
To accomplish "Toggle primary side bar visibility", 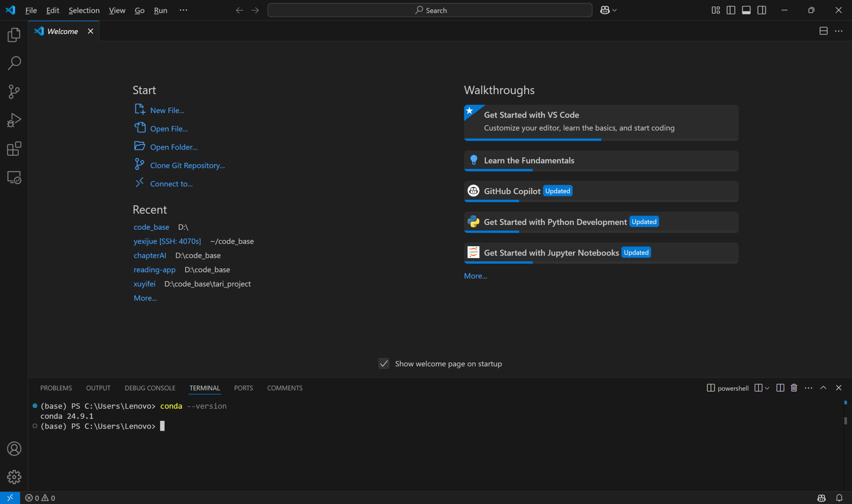I will point(731,10).
